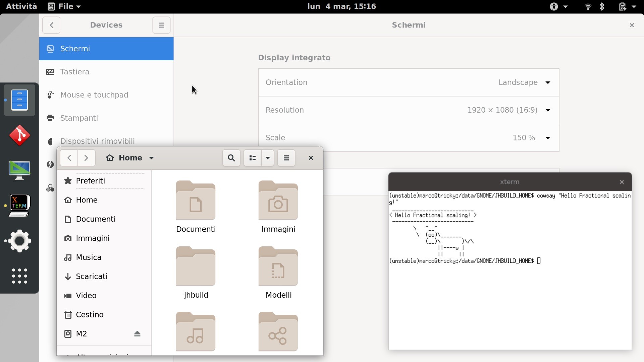
Task: Eject the M2 drive
Action: (x=138, y=334)
